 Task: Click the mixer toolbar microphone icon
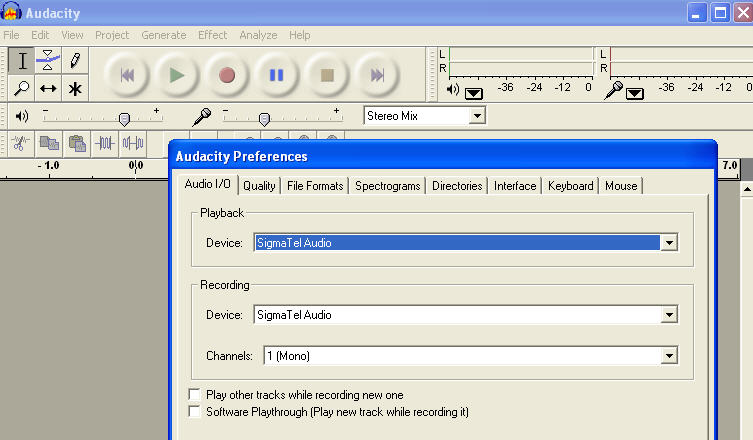point(201,117)
